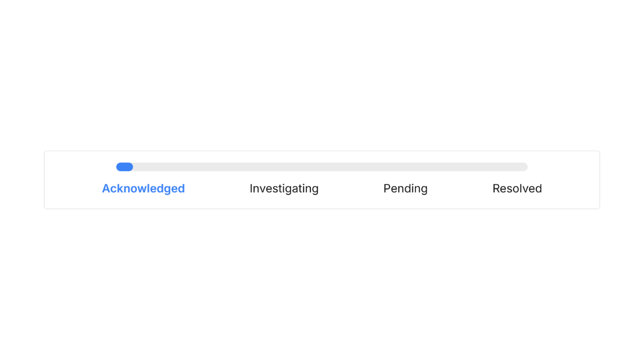Click the gap between Pending and Resolved
The width and height of the screenshot is (644, 362).
[x=460, y=189]
